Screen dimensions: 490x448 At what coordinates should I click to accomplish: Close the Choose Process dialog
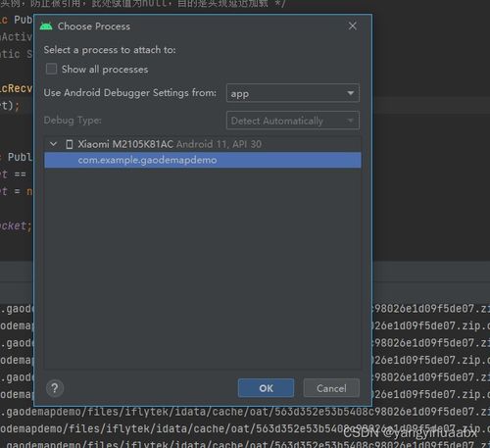(352, 25)
